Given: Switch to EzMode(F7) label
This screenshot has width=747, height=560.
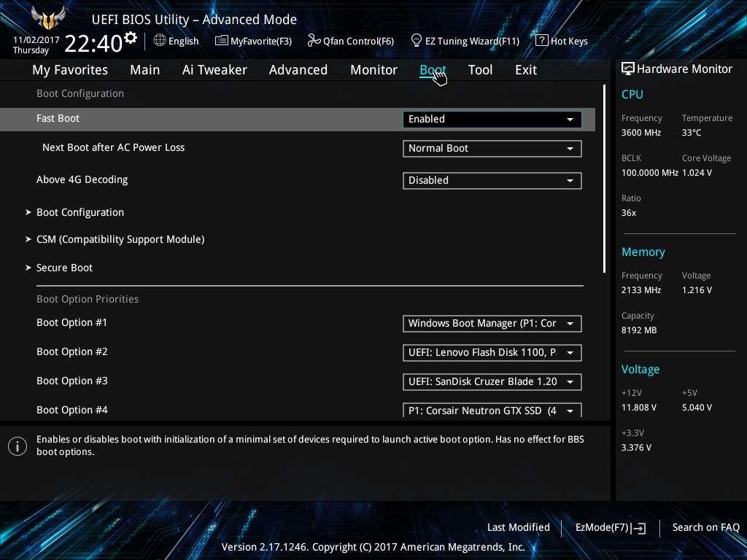Looking at the screenshot, I should point(602,527).
